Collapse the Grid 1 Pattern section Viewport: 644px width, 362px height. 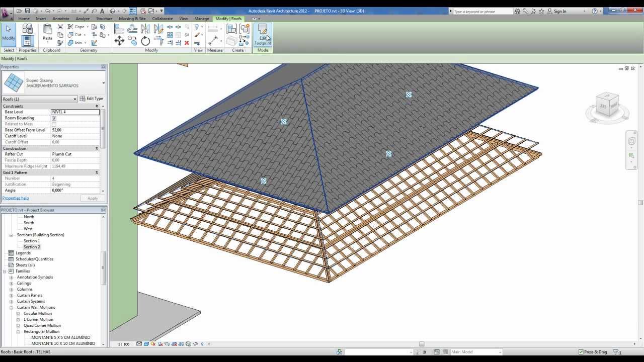(97, 172)
